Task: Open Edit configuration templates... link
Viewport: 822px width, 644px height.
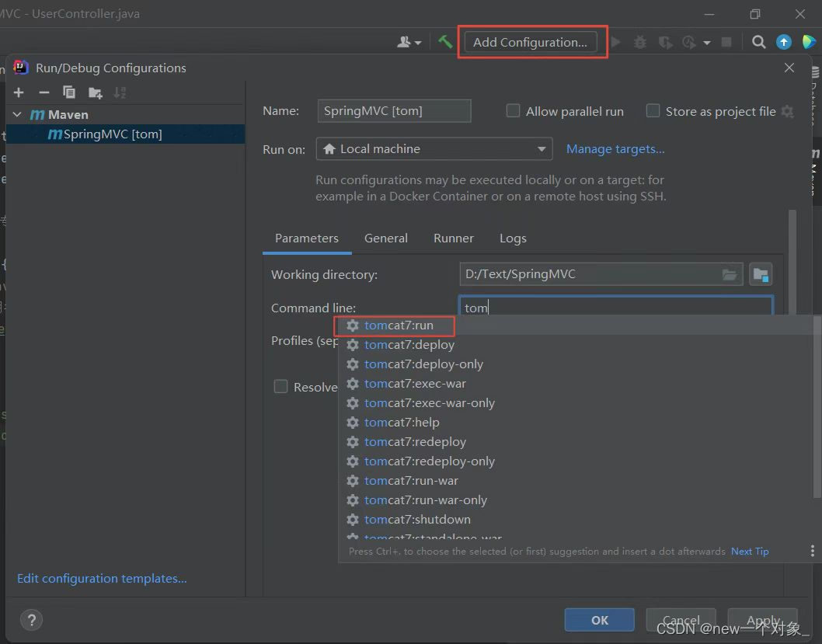Action: coord(102,578)
